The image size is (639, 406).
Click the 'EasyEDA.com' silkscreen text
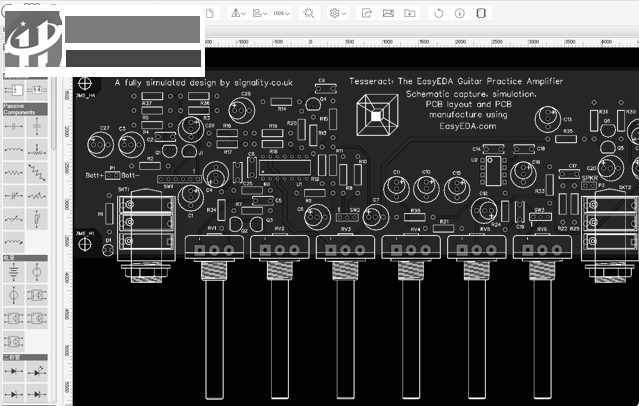(467, 126)
